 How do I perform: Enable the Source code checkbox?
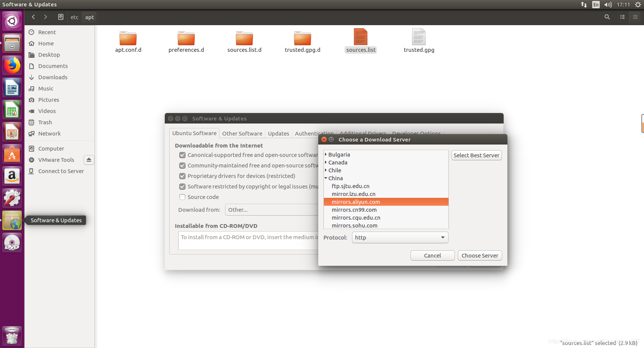[182, 197]
